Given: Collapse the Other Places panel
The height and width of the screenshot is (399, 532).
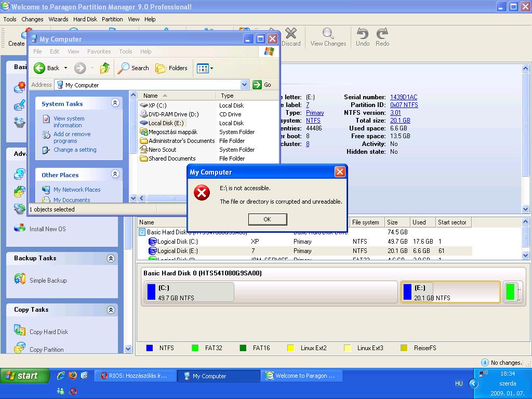Looking at the screenshot, I should click(x=115, y=174).
